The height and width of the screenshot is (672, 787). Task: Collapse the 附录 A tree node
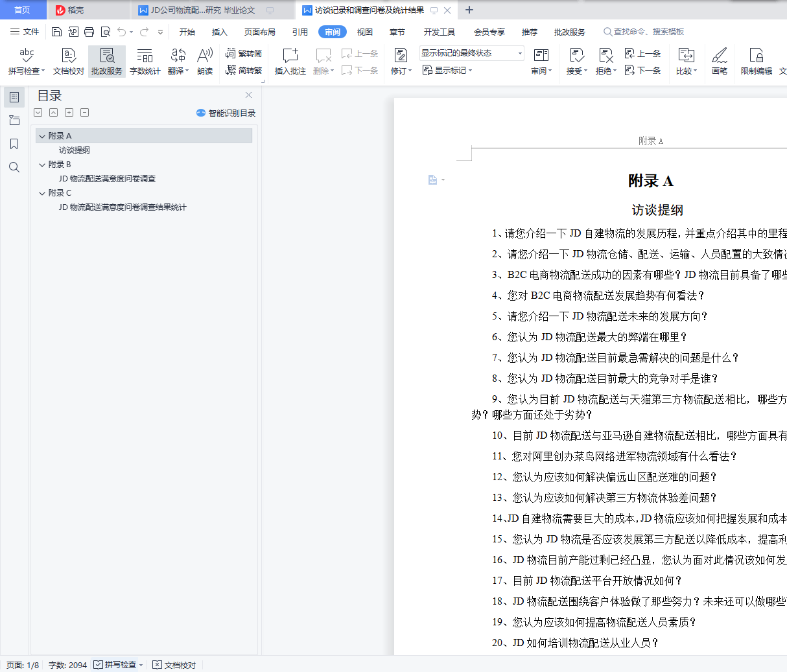pyautogui.click(x=42, y=136)
